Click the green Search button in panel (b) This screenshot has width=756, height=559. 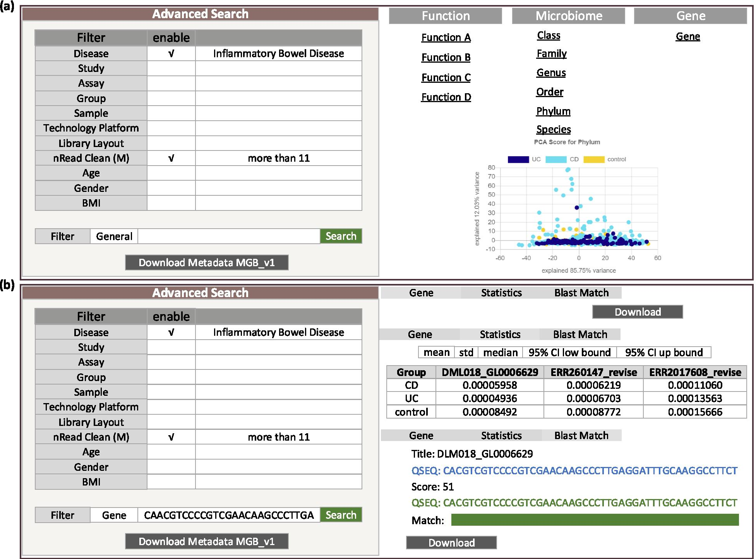341,515
